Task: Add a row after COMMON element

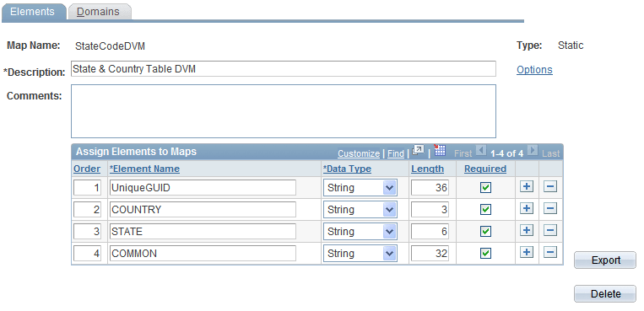Action: point(527,252)
